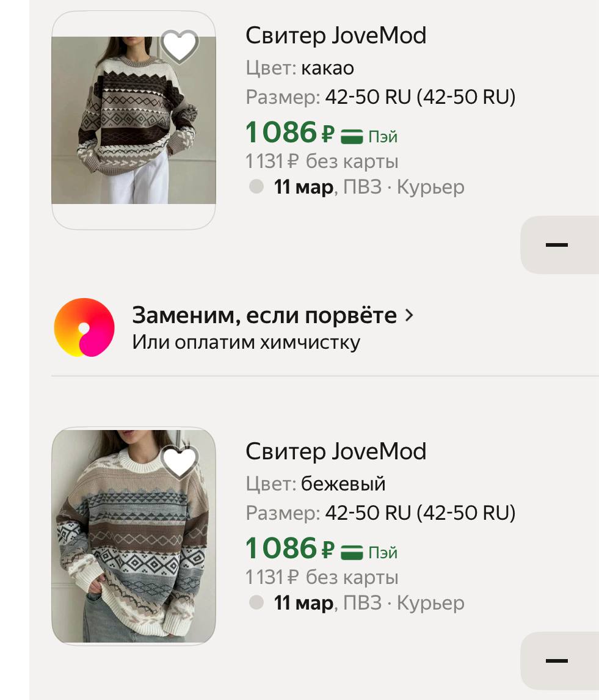This screenshot has height=700, width=599.
Task: Click the green Пэй card icon on beige sweater
Action: [x=352, y=552]
